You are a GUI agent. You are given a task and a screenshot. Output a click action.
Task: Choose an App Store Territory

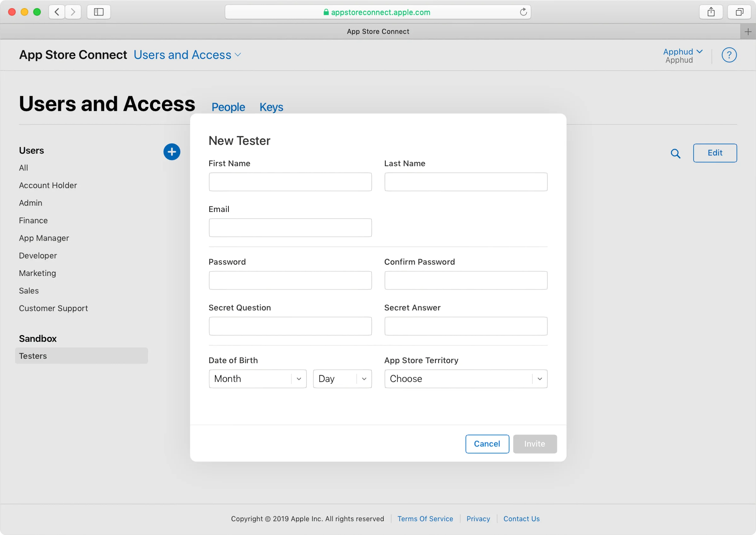tap(465, 378)
